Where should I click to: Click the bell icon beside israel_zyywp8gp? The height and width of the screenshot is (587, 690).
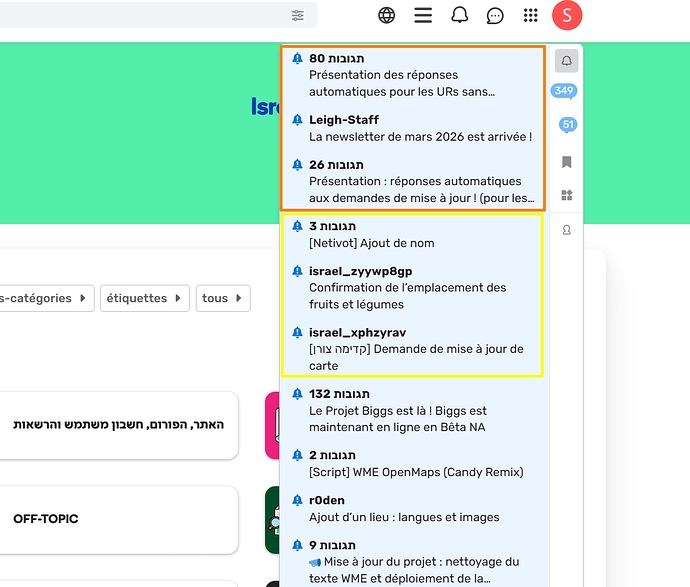click(297, 271)
